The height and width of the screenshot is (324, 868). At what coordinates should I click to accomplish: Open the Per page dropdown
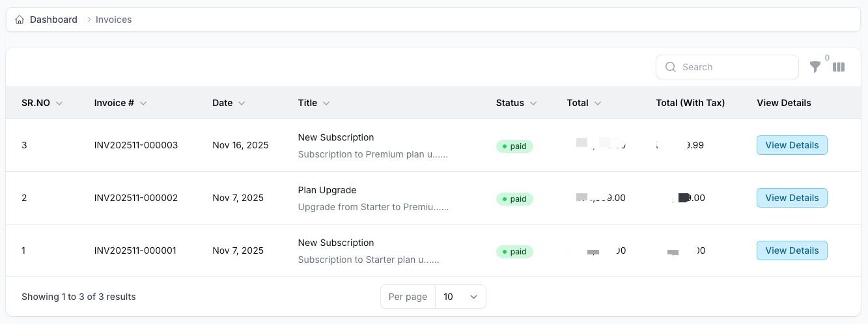click(460, 297)
